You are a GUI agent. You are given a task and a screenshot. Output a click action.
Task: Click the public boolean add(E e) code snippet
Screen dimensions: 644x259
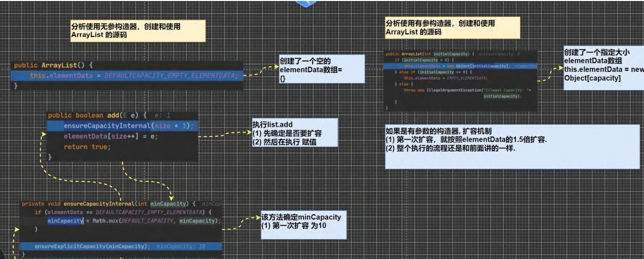pos(122,136)
